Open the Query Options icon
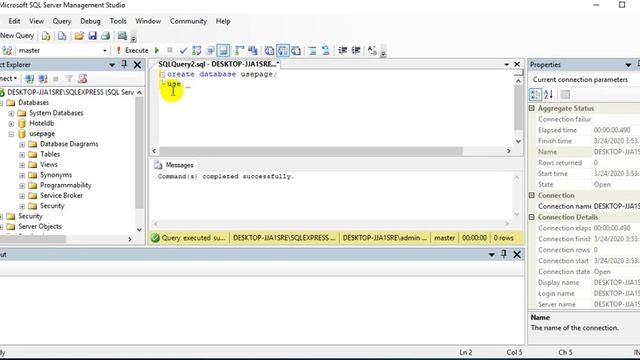This screenshot has height=360, width=640. pos(210,51)
